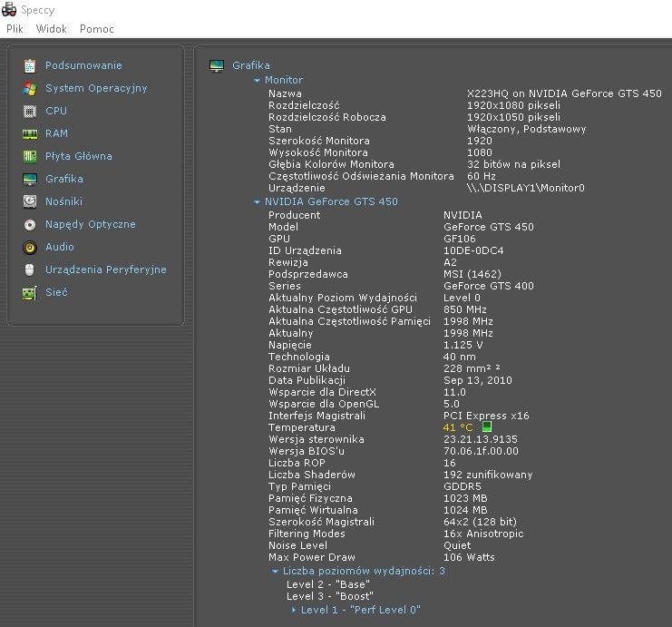This screenshot has height=627, width=672.
Task: Click the Napędy Optyczne disc icon
Action: click(30, 224)
